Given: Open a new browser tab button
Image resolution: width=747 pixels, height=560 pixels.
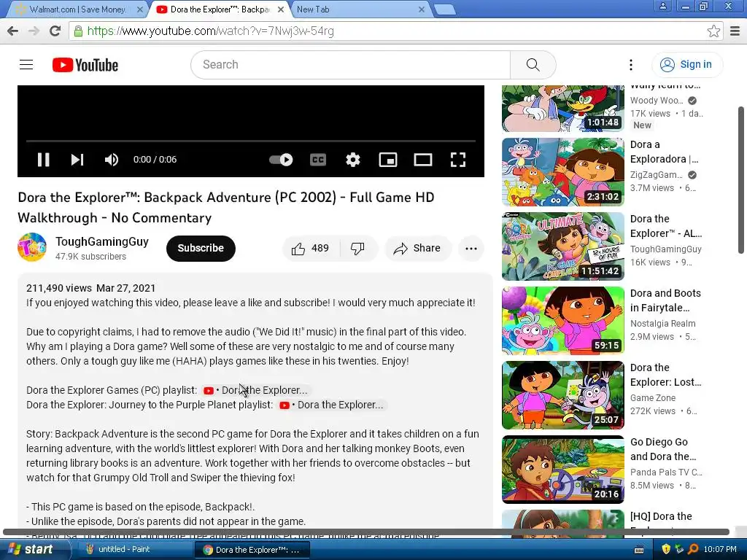Looking at the screenshot, I should pos(445,9).
